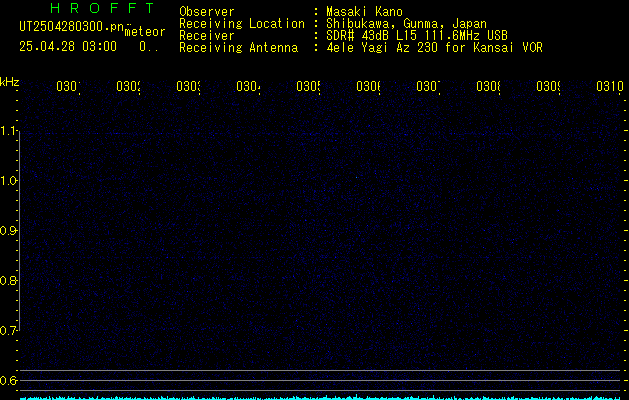This screenshot has width=629, height=400.
Task: Click the 0.8 kHz frequency label
Action: 9,280
